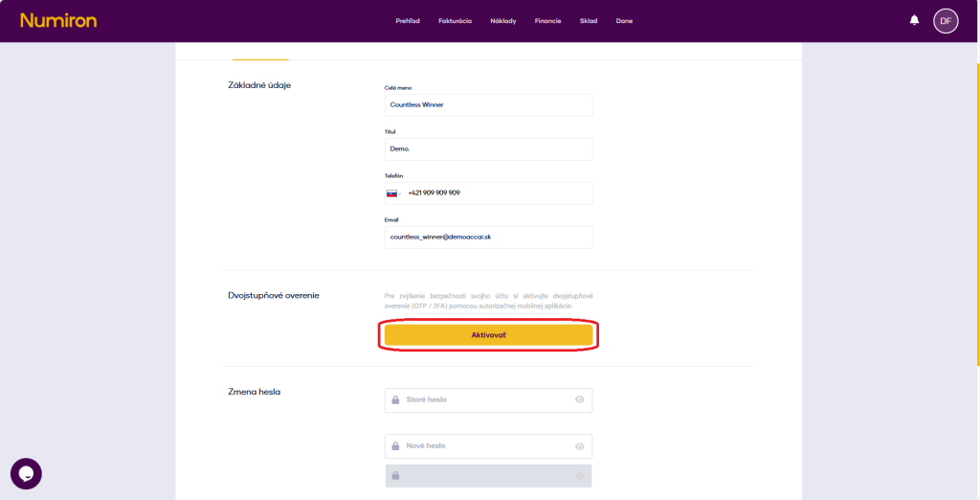Image resolution: width=980 pixels, height=500 pixels.
Task: Open the chat support bubble
Action: pyautogui.click(x=26, y=473)
